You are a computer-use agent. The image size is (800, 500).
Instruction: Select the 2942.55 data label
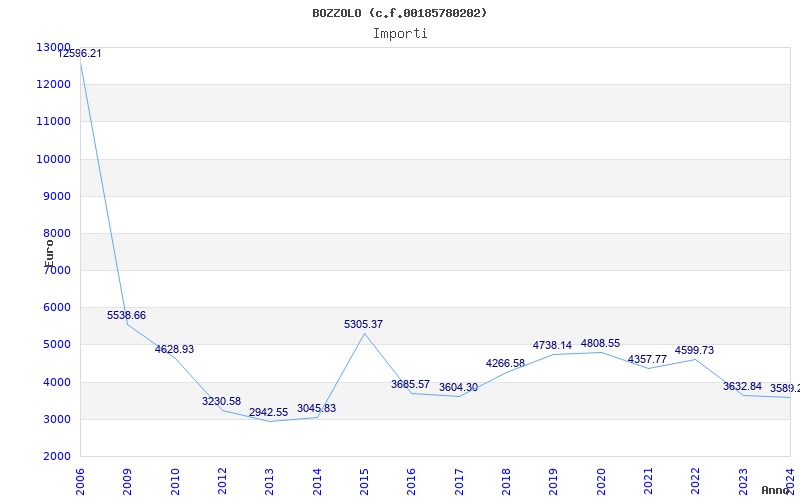[x=268, y=413]
